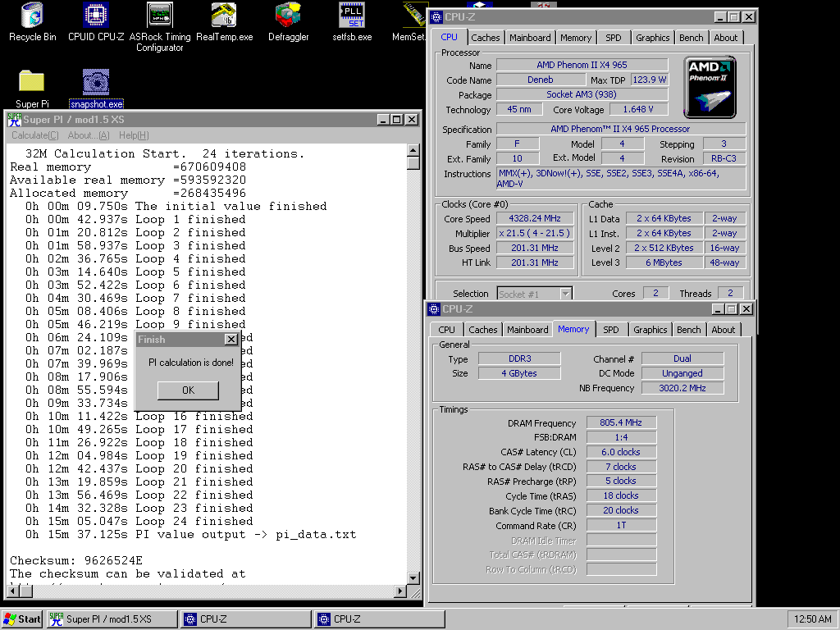Select CPU tab in top CPU-Z window

point(449,37)
